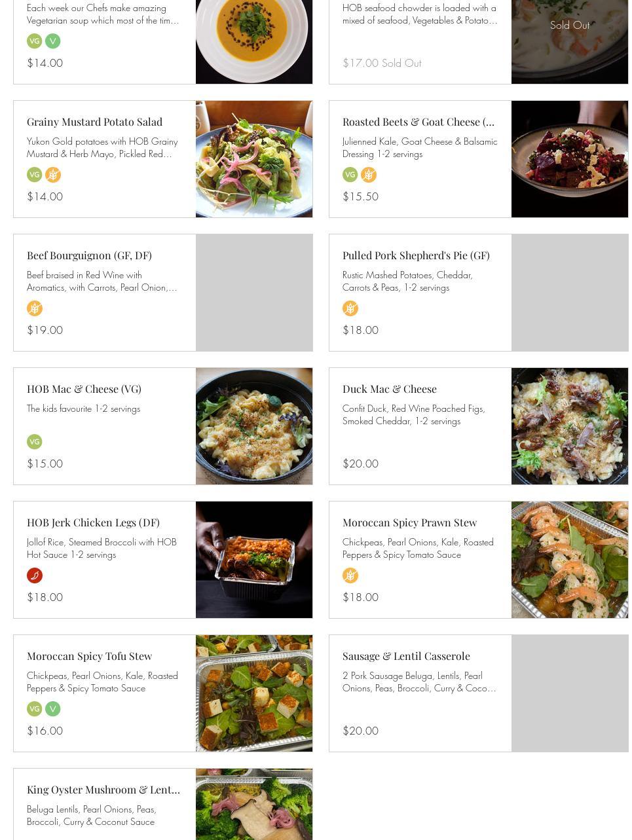Click the VG badge on Roasted Beets & Goat Cheese
The width and height of the screenshot is (632, 840).
pyautogui.click(x=350, y=175)
